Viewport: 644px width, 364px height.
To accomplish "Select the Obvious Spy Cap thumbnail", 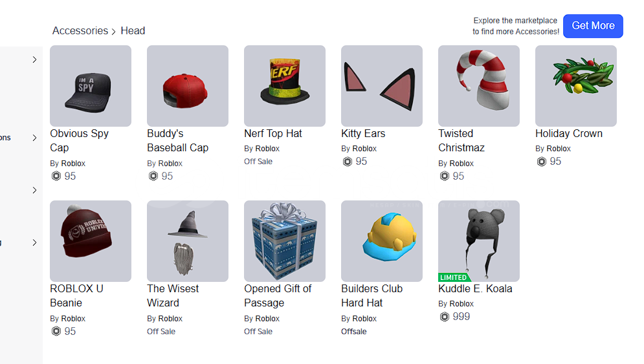I will [x=91, y=86].
